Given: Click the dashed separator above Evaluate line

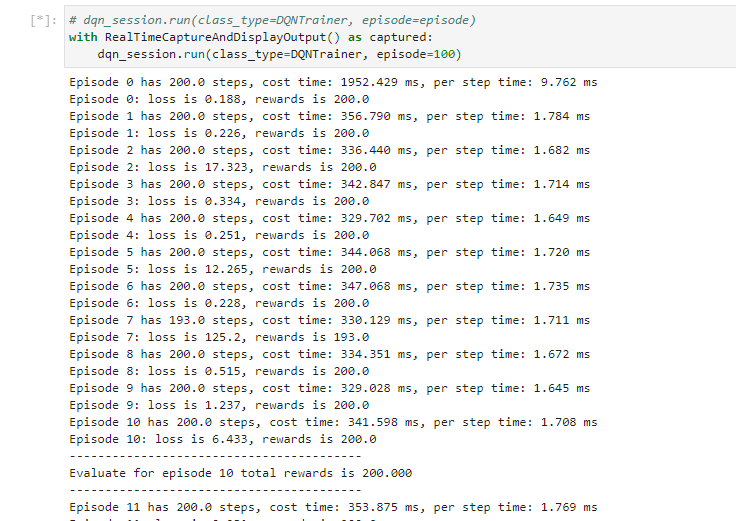Looking at the screenshot, I should 214,456.
